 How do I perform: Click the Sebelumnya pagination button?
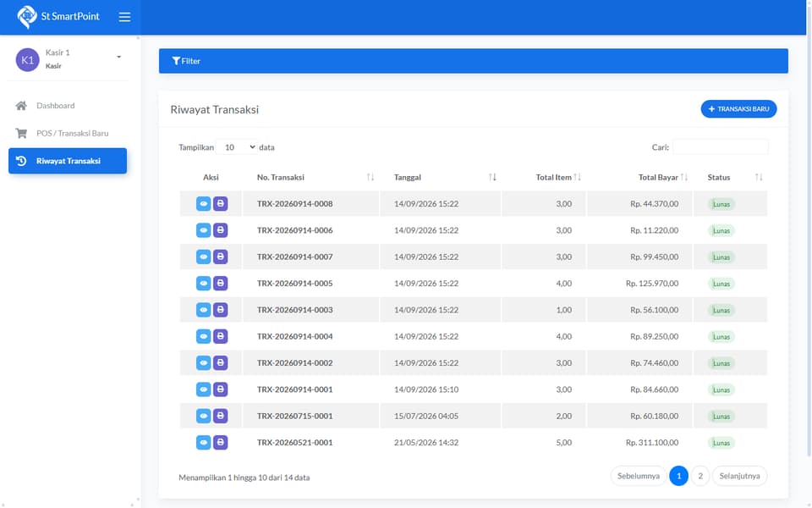coord(639,476)
